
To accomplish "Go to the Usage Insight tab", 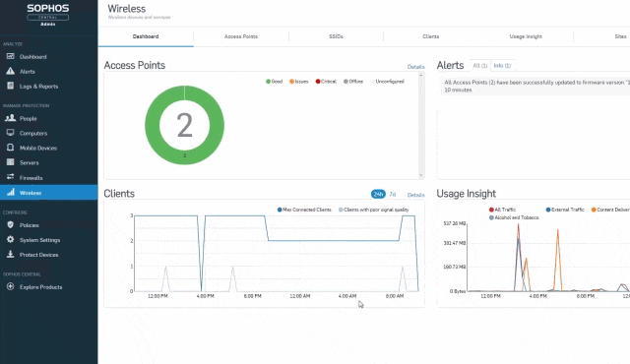I will (526, 36).
